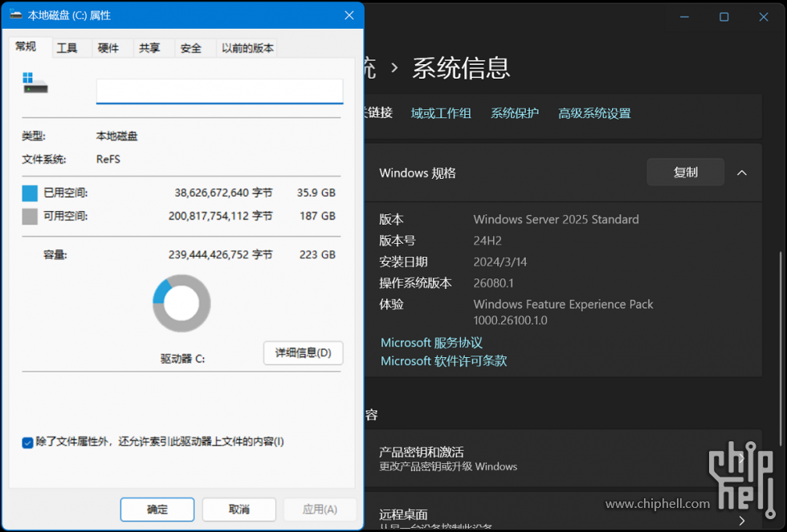Switch to the 常规 tab
The width and height of the screenshot is (787, 532).
pyautogui.click(x=26, y=47)
